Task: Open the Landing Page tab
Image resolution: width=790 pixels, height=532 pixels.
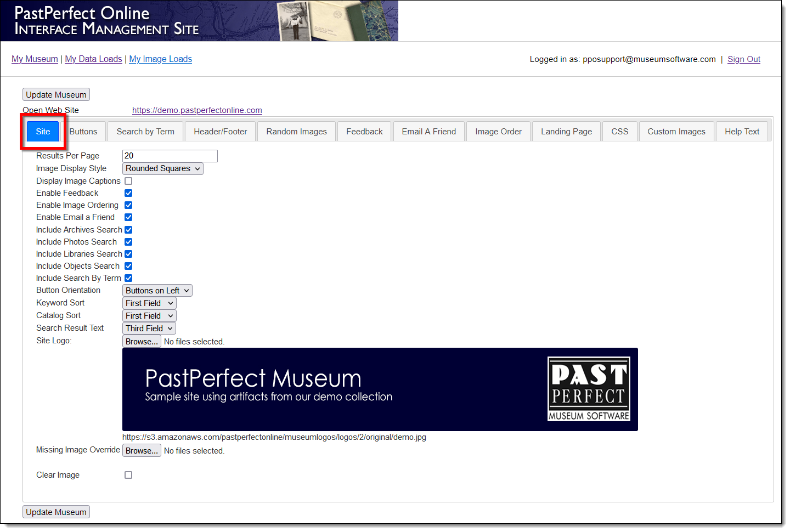Action: coord(566,132)
